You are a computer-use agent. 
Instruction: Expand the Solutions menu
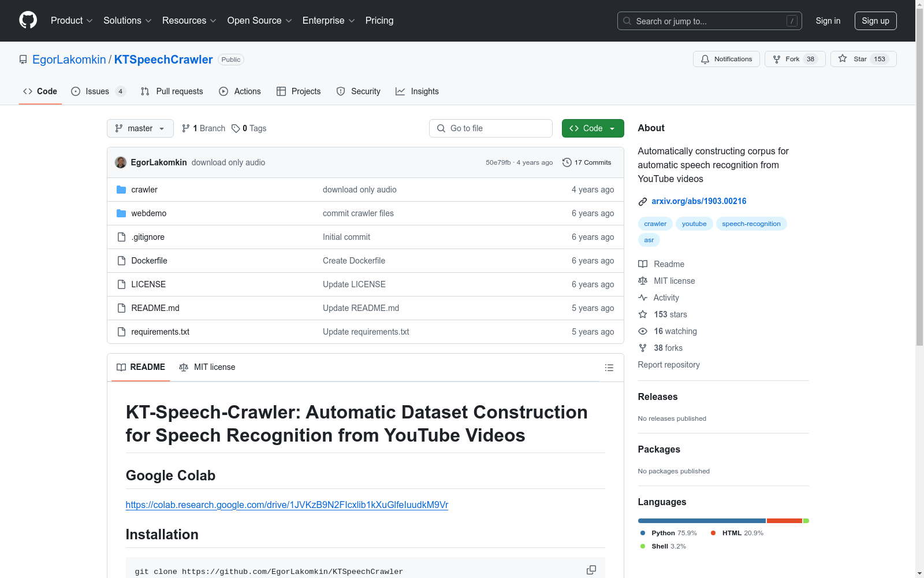point(128,21)
